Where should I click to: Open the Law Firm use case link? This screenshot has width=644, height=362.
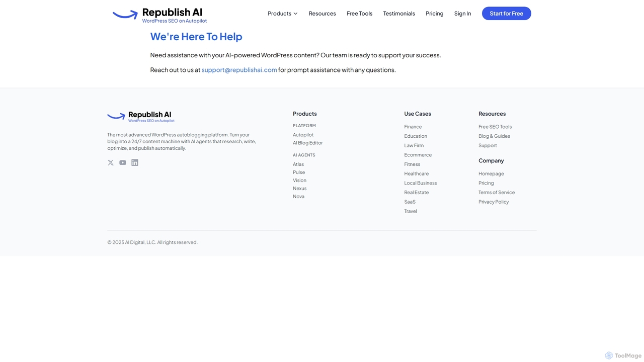click(x=414, y=146)
